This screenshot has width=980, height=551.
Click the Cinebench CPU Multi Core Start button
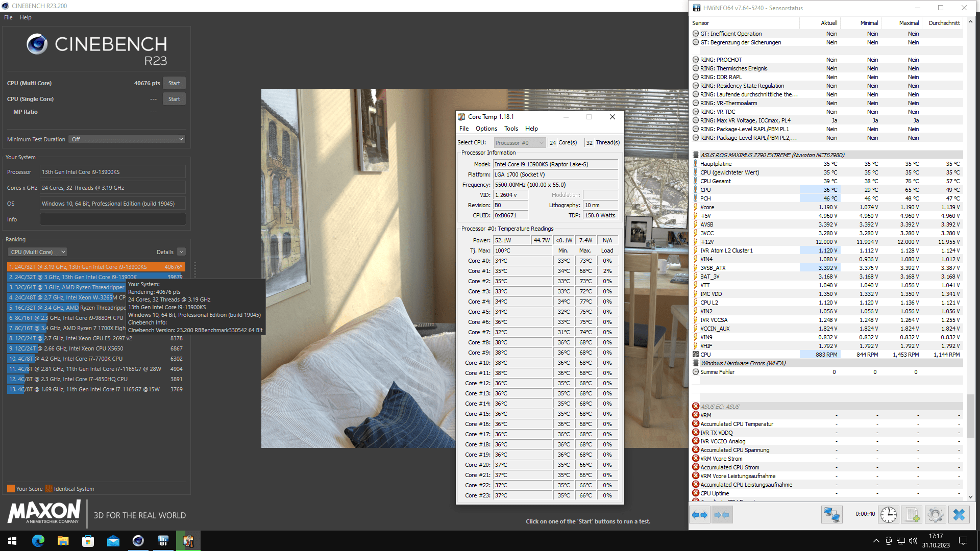coord(174,83)
